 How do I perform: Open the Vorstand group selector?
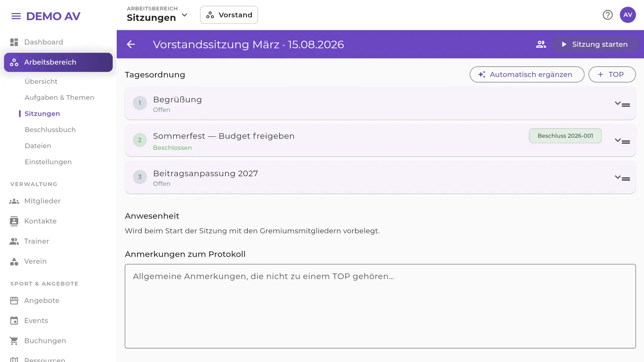click(229, 15)
